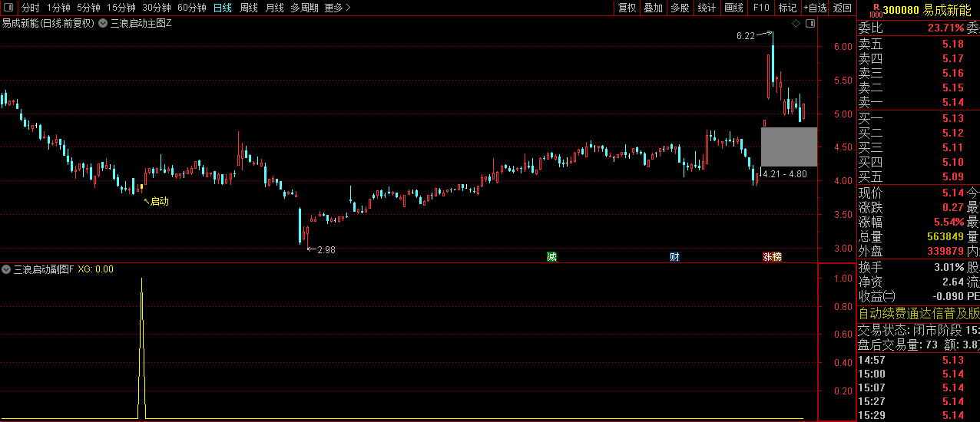The image size is (980, 422).
Task: Click the 2.98 low price label
Action: (326, 249)
